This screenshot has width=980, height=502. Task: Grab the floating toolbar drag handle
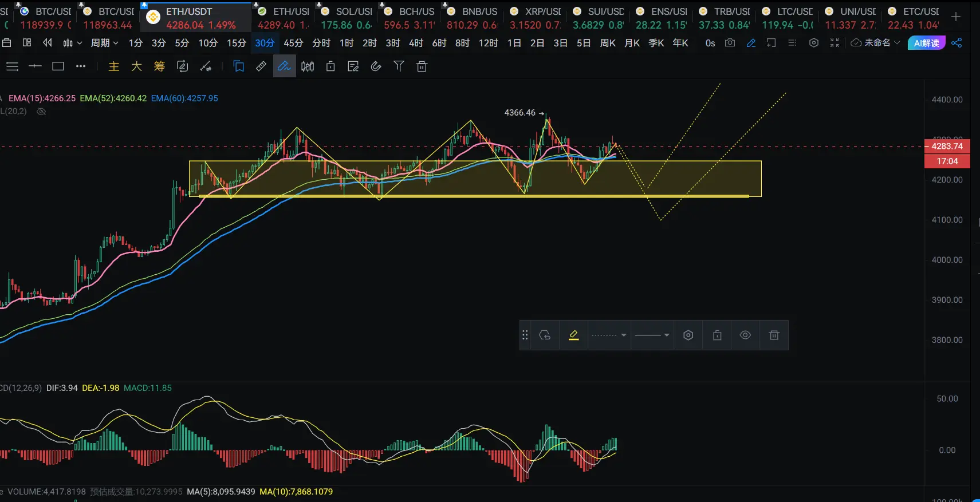[x=525, y=335]
